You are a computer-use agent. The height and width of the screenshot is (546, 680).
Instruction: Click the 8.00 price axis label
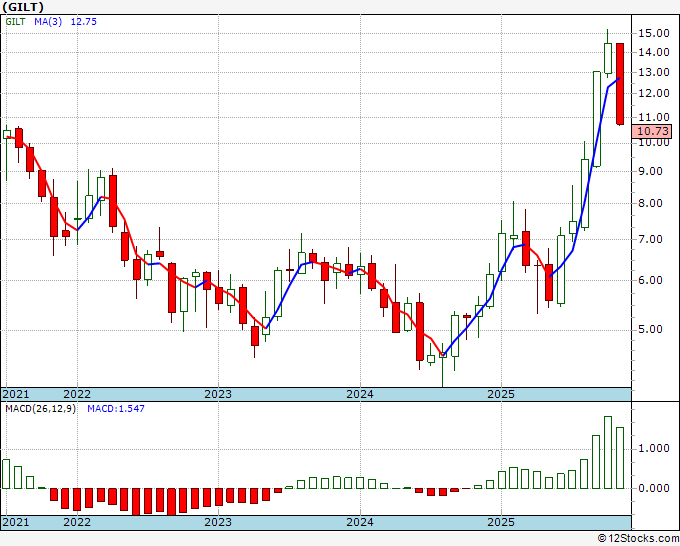coord(650,203)
